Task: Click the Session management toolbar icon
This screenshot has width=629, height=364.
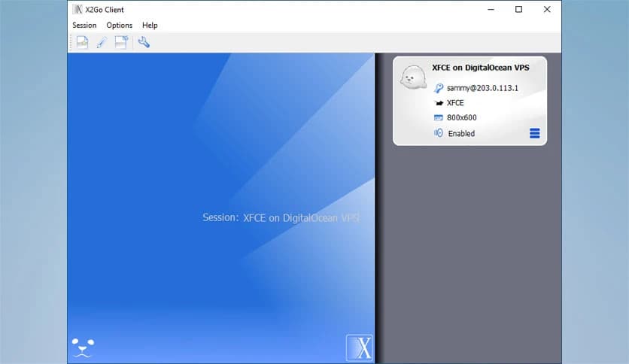Action: point(121,42)
